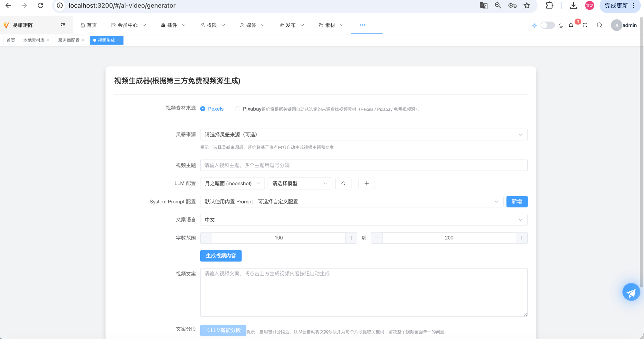Open the 月之暗面 (moonshot) provider dropdown
Image resolution: width=644 pixels, height=339 pixels.
232,183
